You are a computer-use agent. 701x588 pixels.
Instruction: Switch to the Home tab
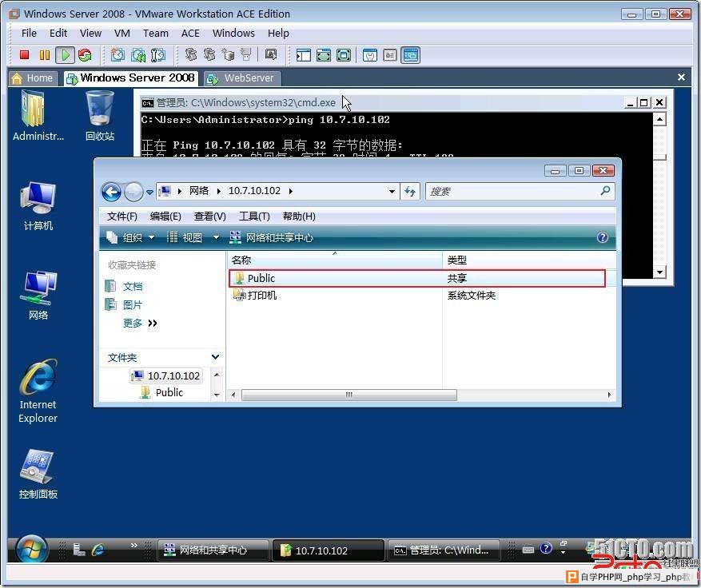point(34,78)
